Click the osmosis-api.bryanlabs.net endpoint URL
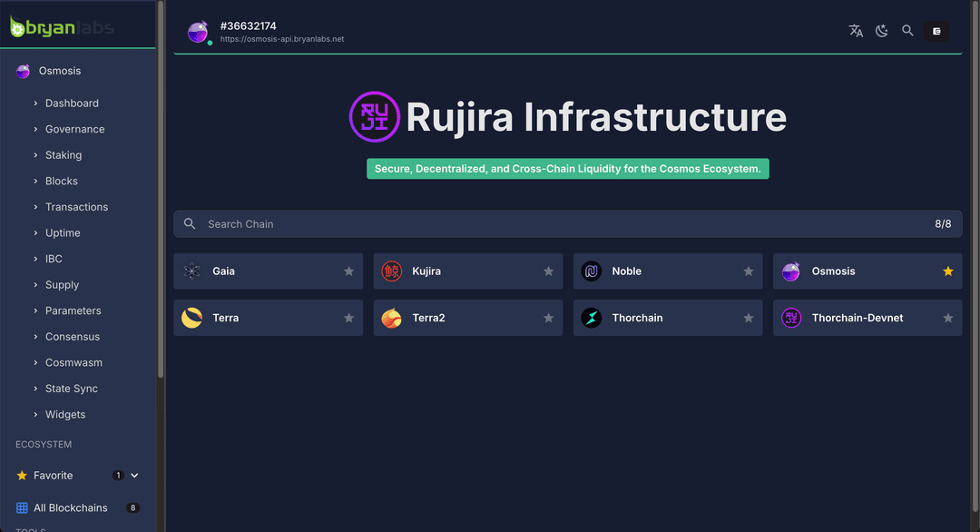The height and width of the screenshot is (532, 980). 282,39
